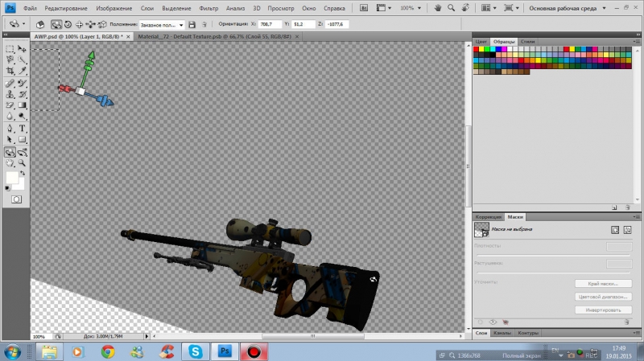Select the Blur tool
The width and height of the screenshot is (644, 361).
[10, 116]
